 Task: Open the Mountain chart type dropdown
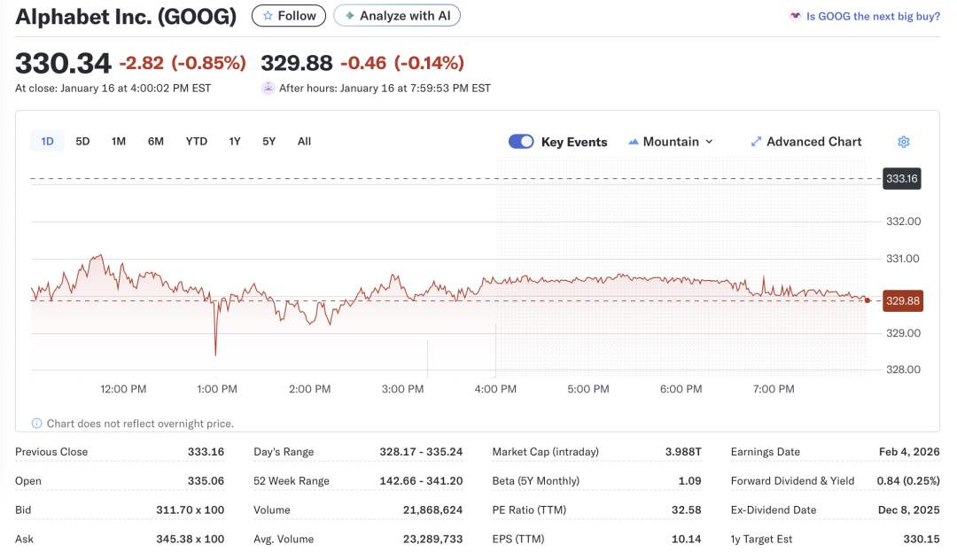point(672,141)
